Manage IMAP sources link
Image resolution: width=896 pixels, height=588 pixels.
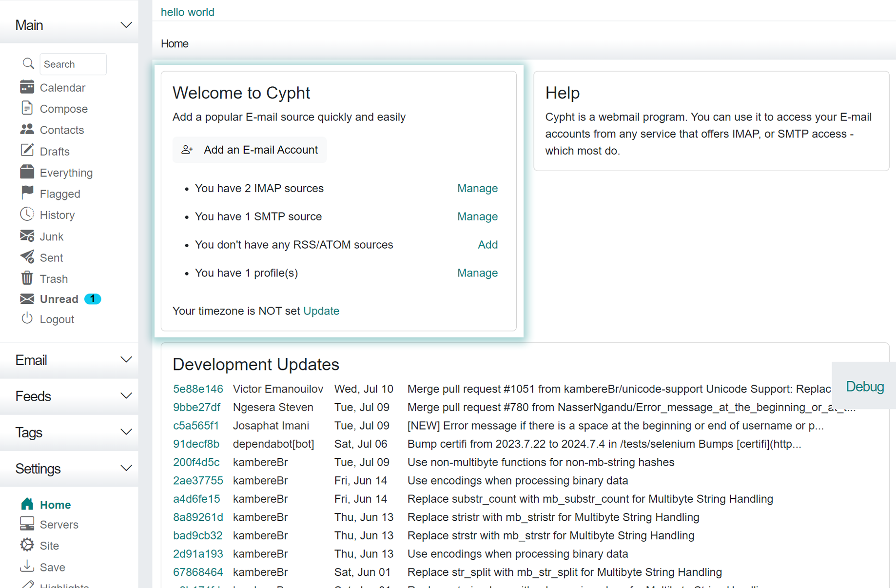click(x=477, y=188)
